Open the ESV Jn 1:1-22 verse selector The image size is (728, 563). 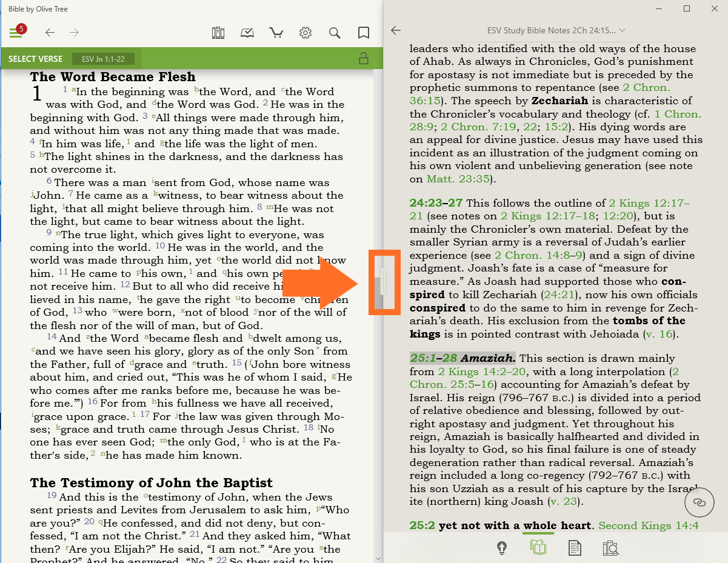(103, 59)
